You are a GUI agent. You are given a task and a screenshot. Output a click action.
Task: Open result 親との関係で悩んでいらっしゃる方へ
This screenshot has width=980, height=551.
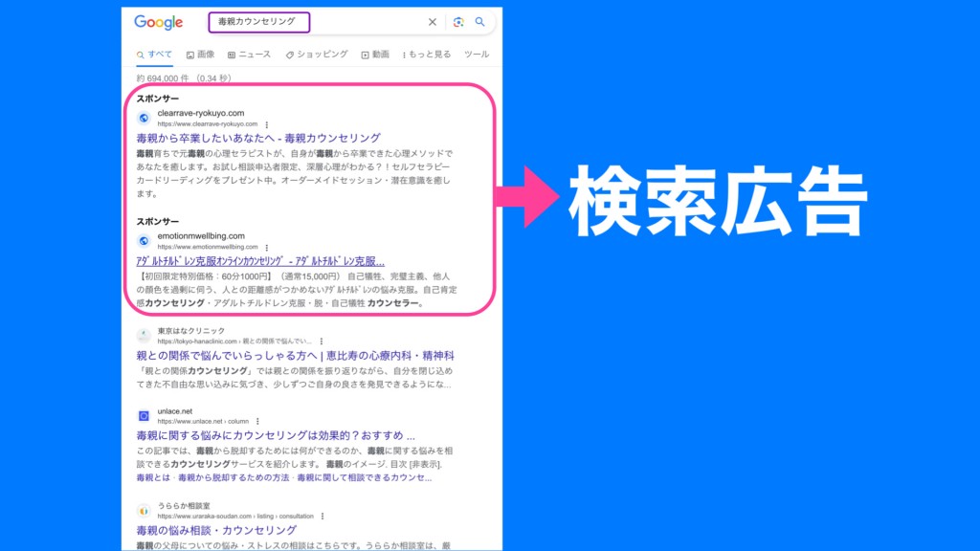coord(296,356)
